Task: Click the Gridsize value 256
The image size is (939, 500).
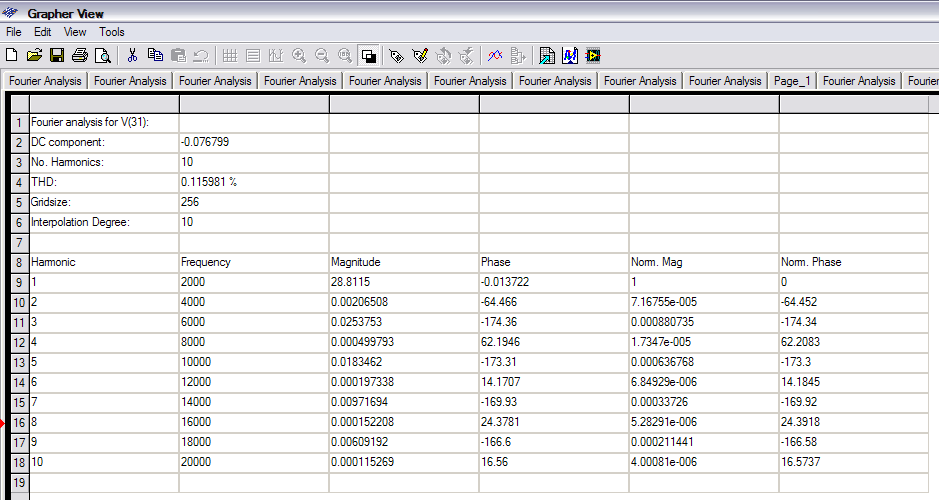Action: coord(254,202)
